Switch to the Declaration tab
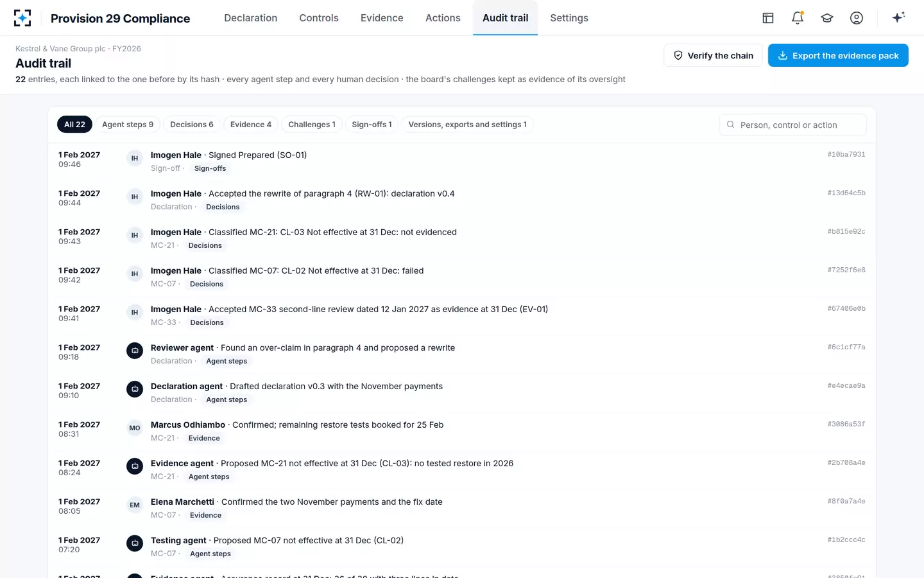The width and height of the screenshot is (924, 578). click(251, 18)
